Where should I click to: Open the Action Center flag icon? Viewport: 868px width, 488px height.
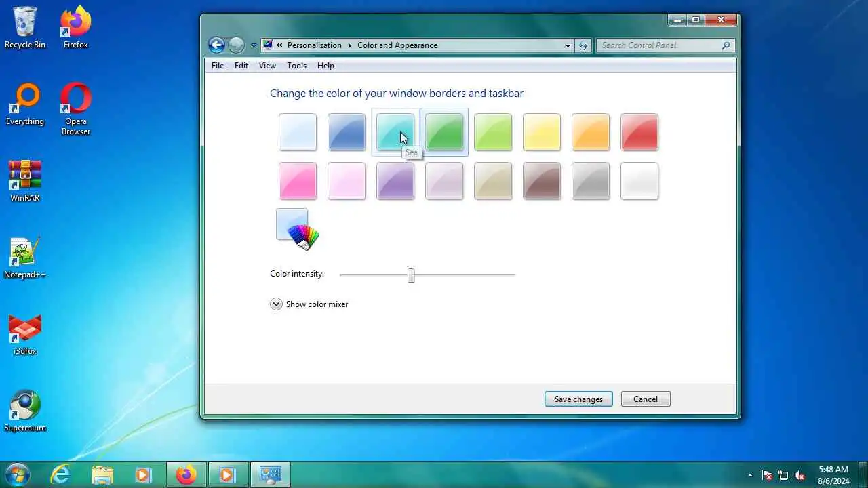767,475
